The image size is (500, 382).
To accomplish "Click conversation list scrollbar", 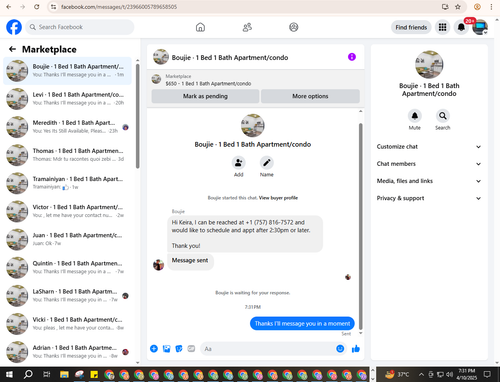I will click(138, 116).
